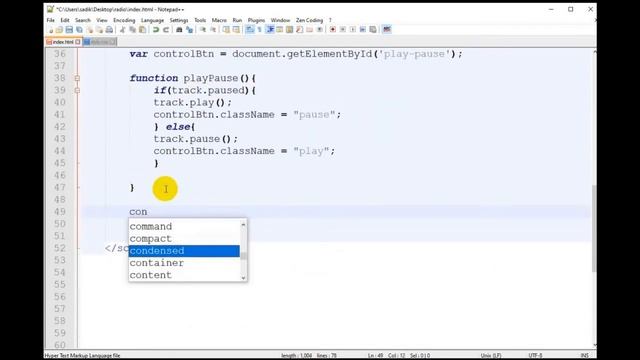Viewport: 640px width, 360px height.
Task: Click the editor vertical scrollbar thumb
Action: [594, 229]
